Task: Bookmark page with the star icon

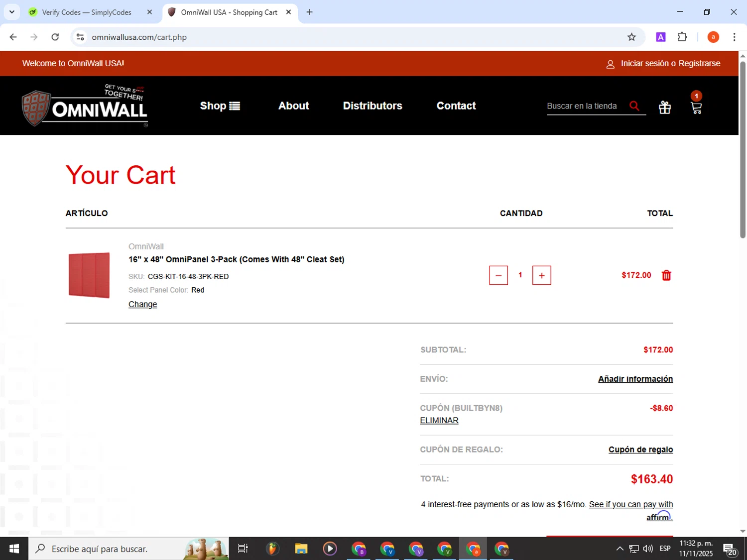Action: [631, 37]
